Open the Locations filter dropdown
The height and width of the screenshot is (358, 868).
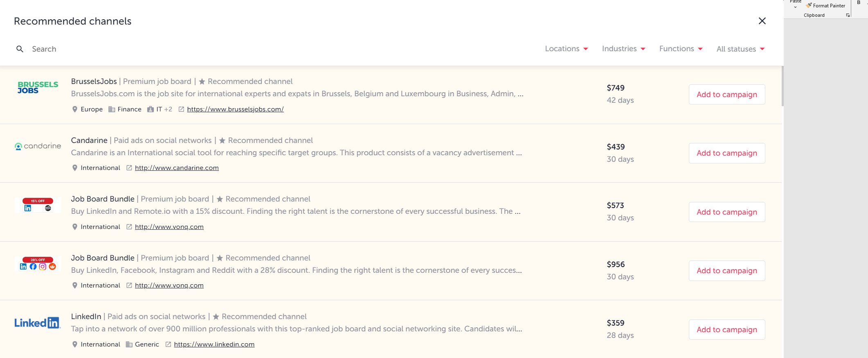click(567, 49)
